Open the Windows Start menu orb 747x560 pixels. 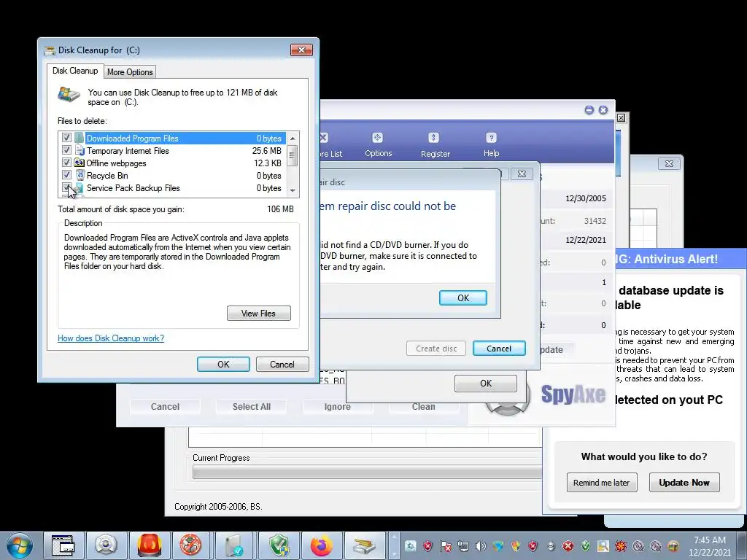20,545
